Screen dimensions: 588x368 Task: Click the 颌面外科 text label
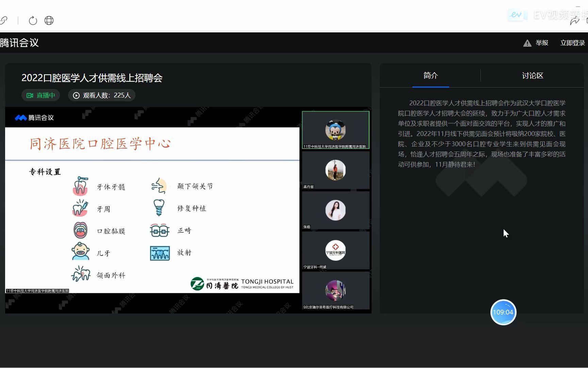tap(111, 275)
